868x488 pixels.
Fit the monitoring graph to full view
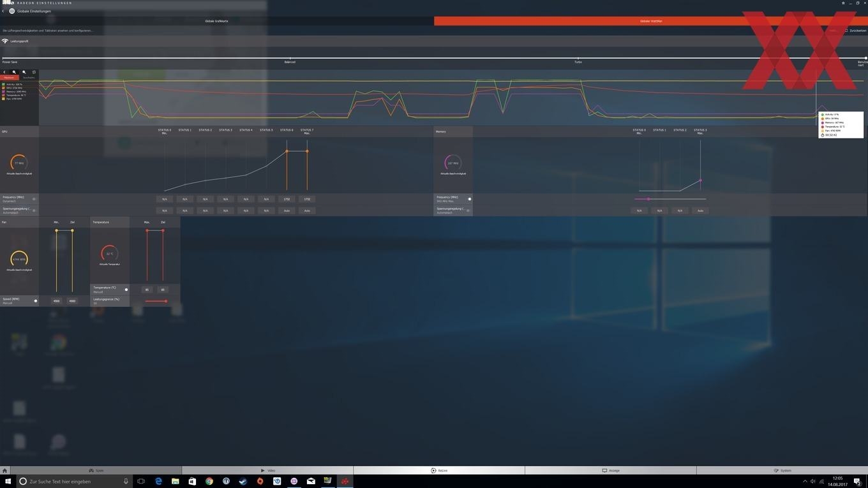[34, 72]
